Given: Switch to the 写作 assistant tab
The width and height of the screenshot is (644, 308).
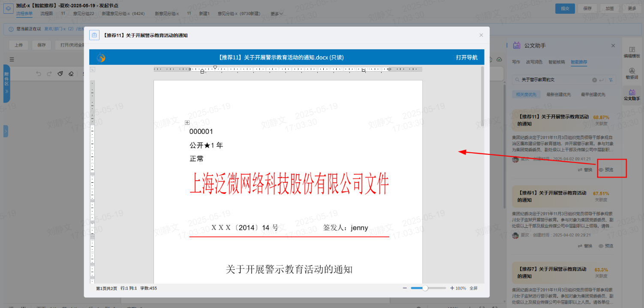Looking at the screenshot, I should tap(516, 62).
